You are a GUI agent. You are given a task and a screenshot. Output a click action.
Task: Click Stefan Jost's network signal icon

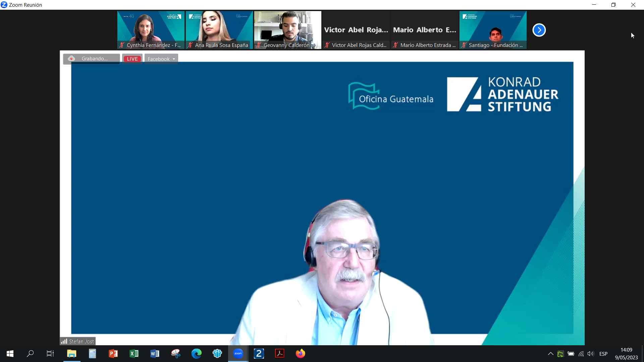(x=64, y=341)
